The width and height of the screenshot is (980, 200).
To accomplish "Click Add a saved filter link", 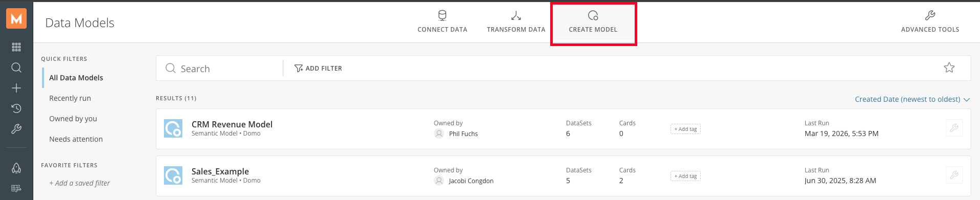I will tap(79, 183).
